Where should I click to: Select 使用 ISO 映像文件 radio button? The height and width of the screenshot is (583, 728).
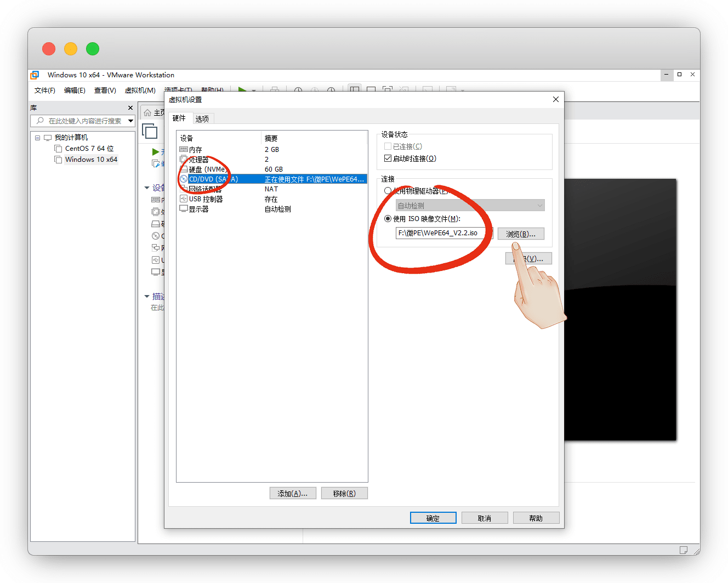388,219
